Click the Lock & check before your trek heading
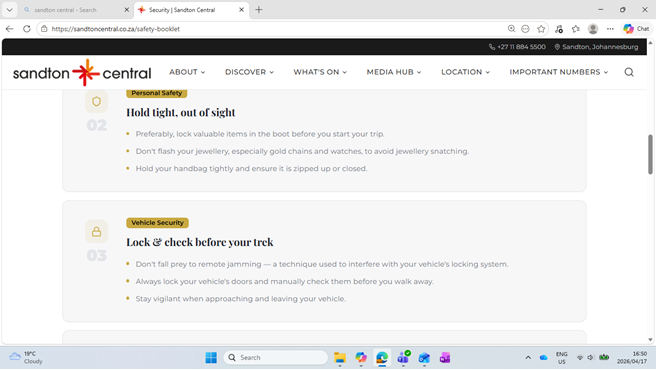The height and width of the screenshot is (370, 657). [x=200, y=242]
